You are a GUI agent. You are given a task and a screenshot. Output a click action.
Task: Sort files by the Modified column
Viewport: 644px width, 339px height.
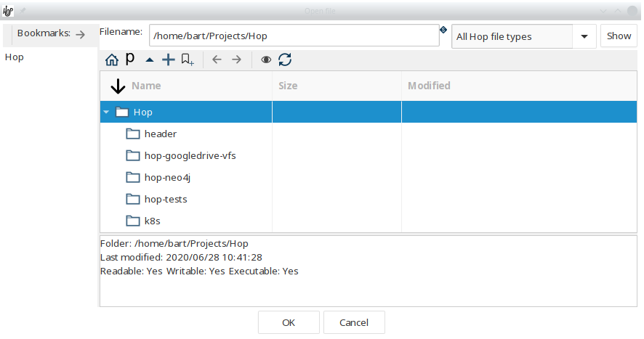pyautogui.click(x=429, y=86)
